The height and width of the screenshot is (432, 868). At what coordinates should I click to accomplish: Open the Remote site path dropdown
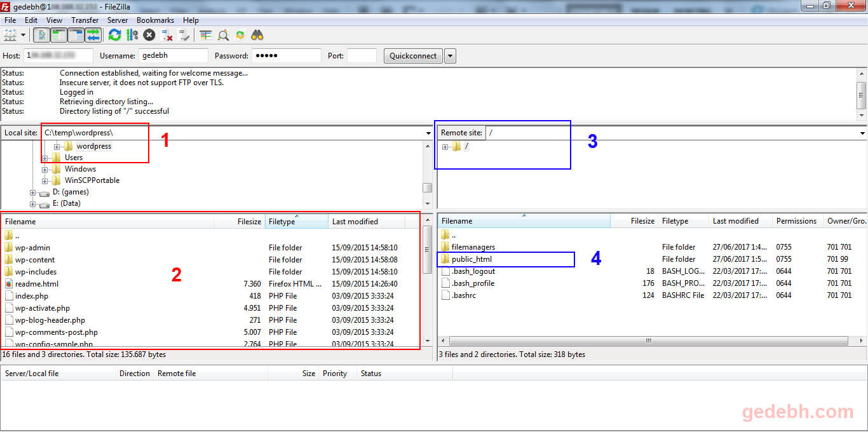point(862,133)
